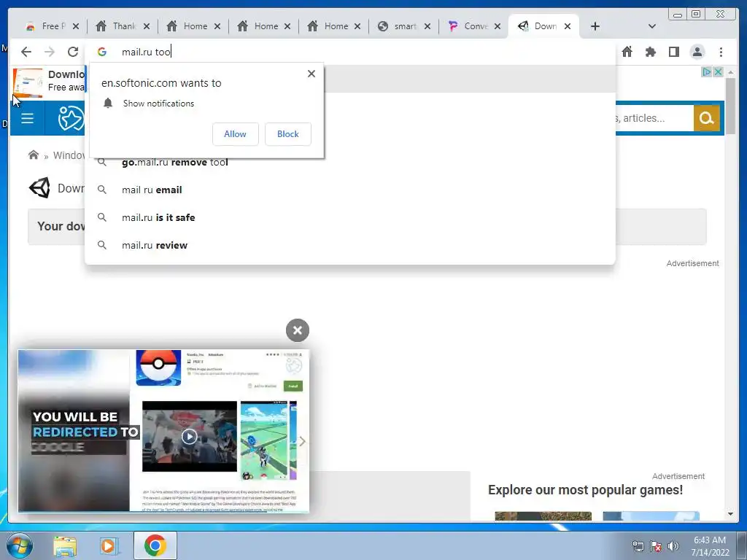Click the Pokeball app icon in ad
The image size is (747, 560).
pos(158,367)
